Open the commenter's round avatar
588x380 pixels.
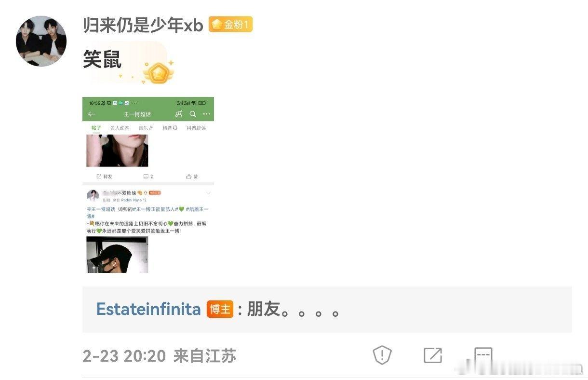[41, 41]
